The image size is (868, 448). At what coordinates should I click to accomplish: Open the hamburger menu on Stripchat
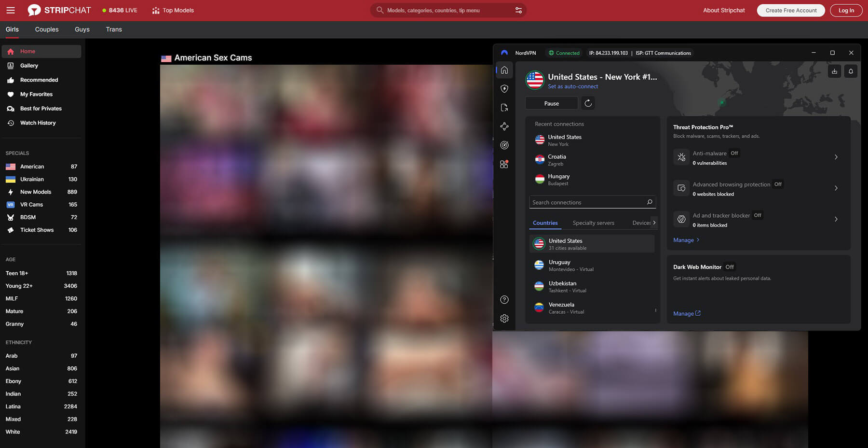pyautogui.click(x=10, y=10)
